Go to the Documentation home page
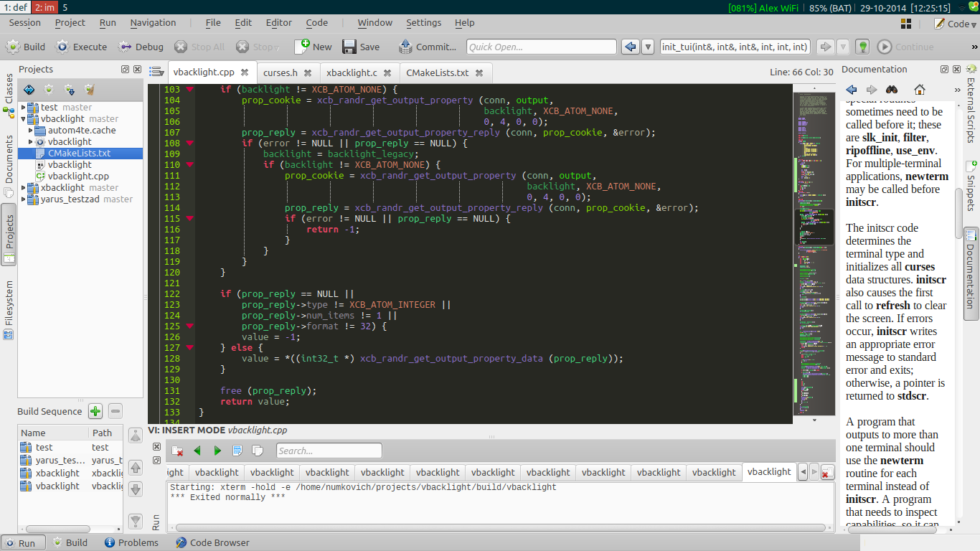Screen dimensions: 980x551 click(x=919, y=90)
